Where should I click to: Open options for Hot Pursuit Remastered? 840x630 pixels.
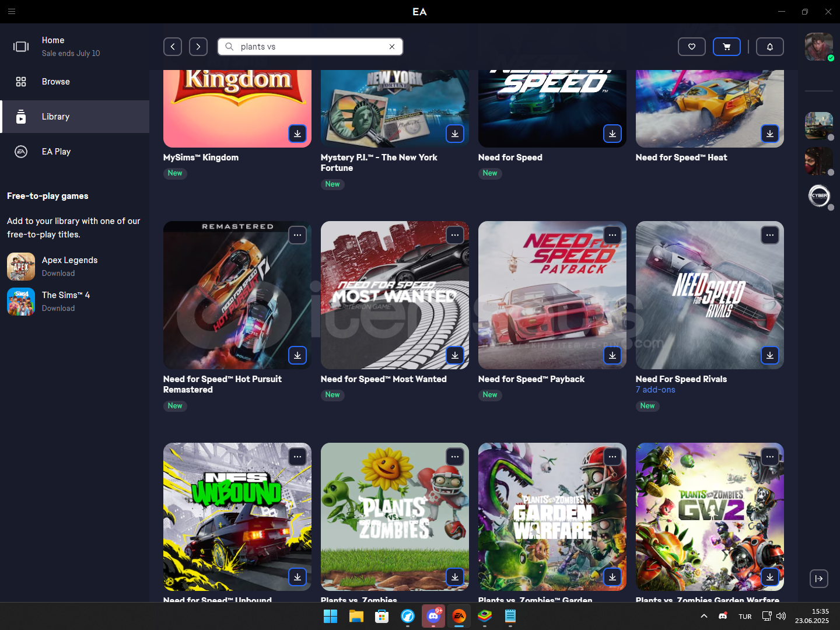pos(297,235)
